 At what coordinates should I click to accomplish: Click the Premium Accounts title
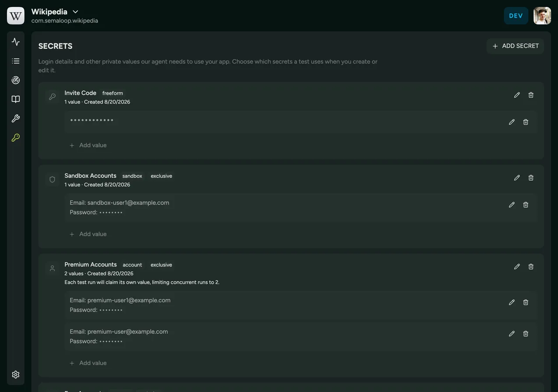point(91,264)
